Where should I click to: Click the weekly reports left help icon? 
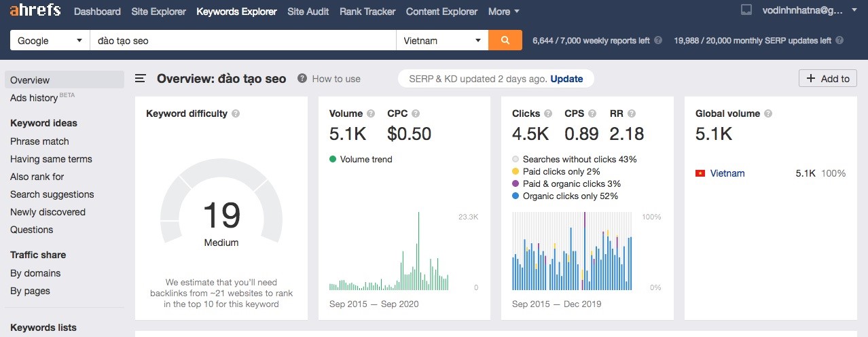pos(657,41)
